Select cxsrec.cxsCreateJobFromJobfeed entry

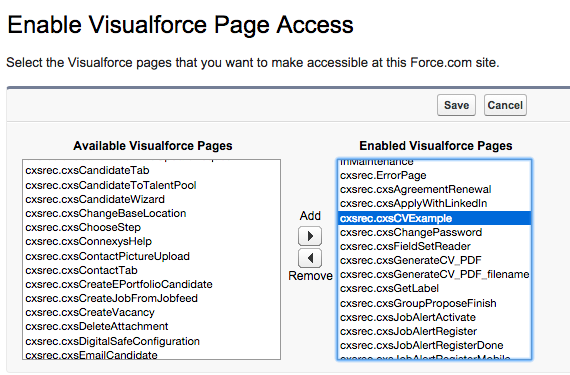[x=151, y=298]
